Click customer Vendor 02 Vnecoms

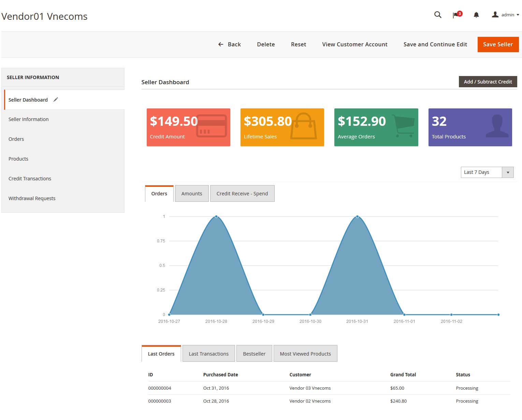(x=310, y=401)
